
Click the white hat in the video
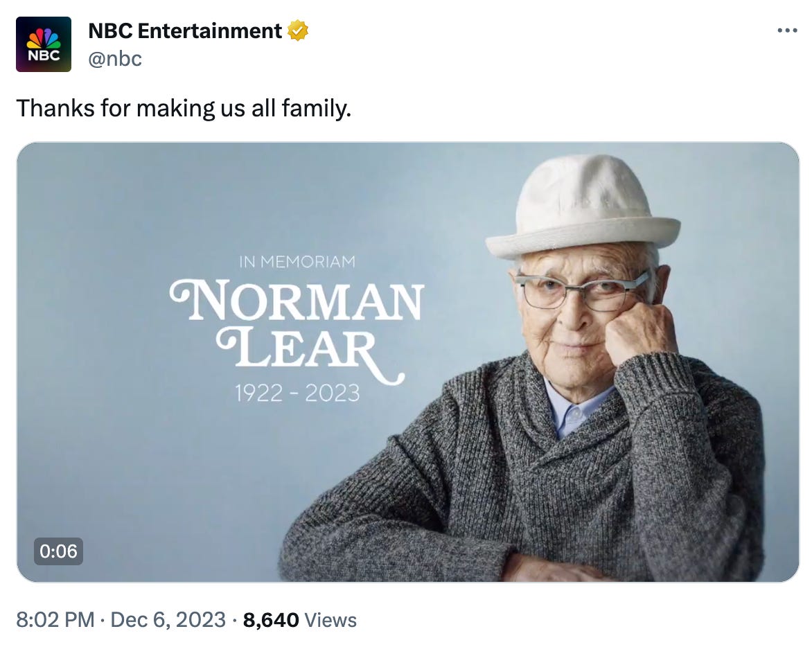tap(582, 208)
